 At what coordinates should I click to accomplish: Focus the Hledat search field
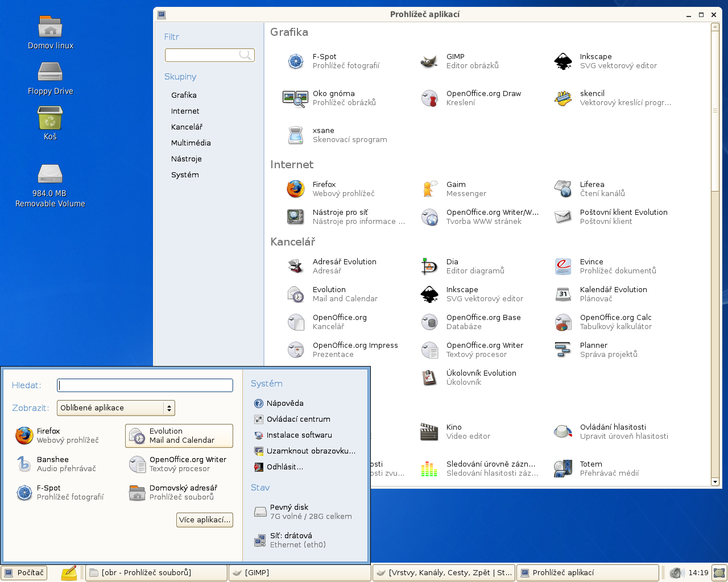coord(145,385)
